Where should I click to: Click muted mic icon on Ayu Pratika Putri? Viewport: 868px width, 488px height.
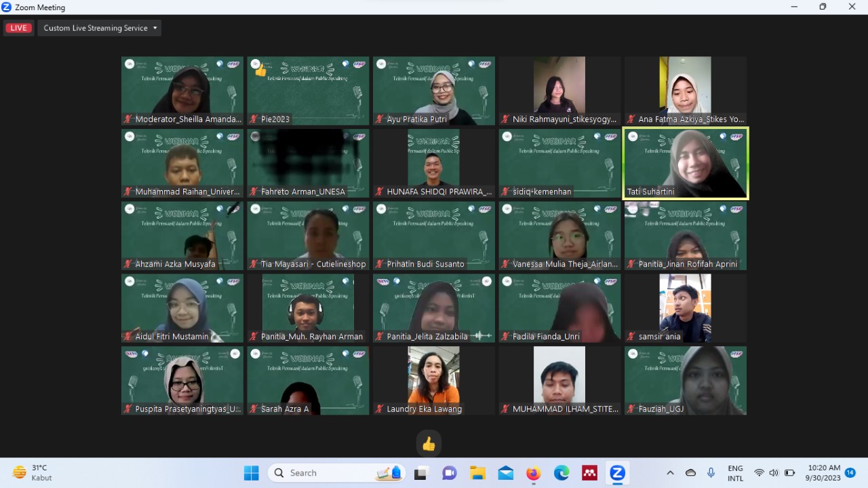pos(380,119)
